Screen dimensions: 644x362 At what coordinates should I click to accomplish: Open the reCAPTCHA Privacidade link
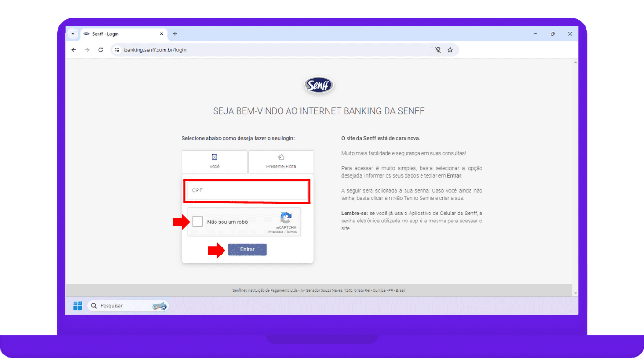pyautogui.click(x=275, y=232)
